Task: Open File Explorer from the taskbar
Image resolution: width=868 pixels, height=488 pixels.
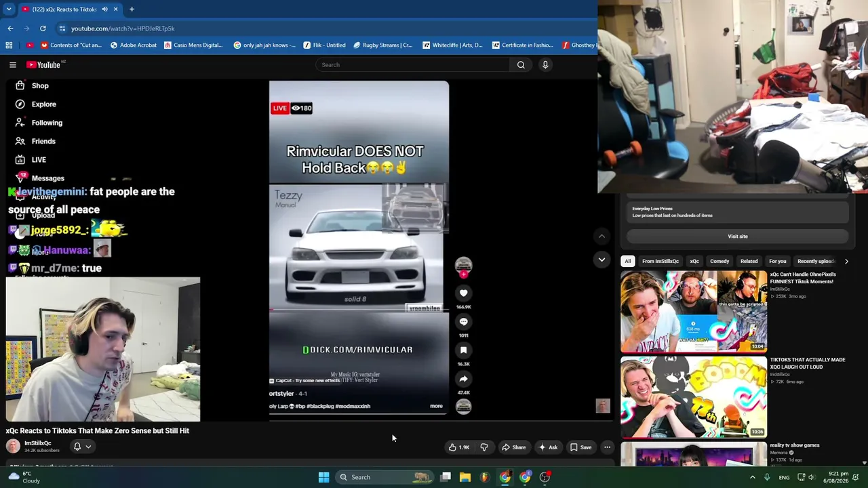Action: pos(465,477)
